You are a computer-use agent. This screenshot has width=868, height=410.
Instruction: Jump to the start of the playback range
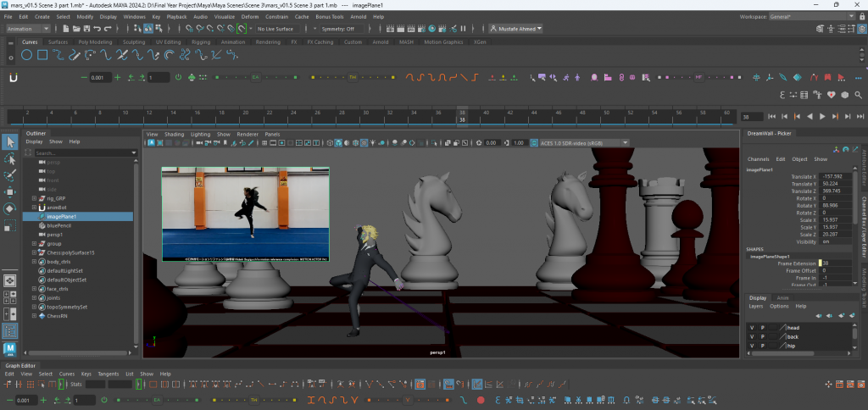(771, 116)
